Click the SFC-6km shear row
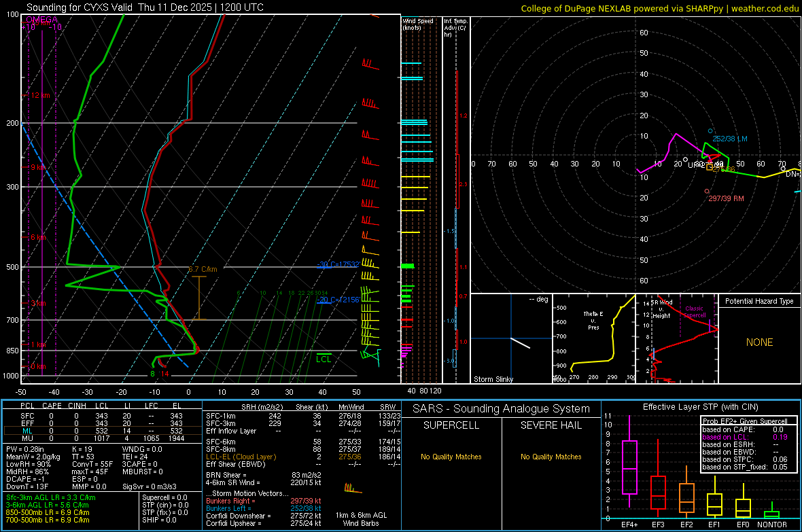802x532 pixels. tap(303, 442)
